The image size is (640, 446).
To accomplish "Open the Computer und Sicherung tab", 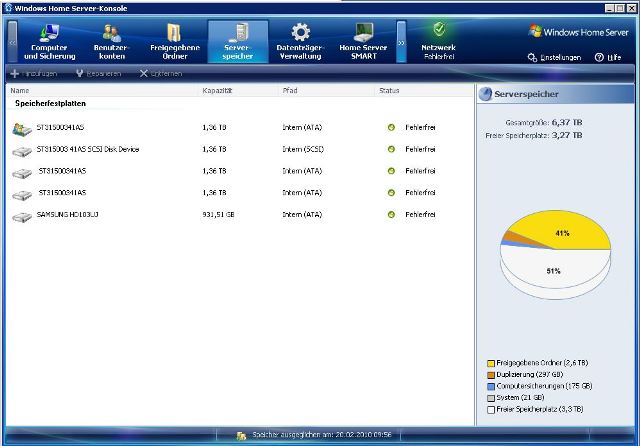I will tap(49, 42).
